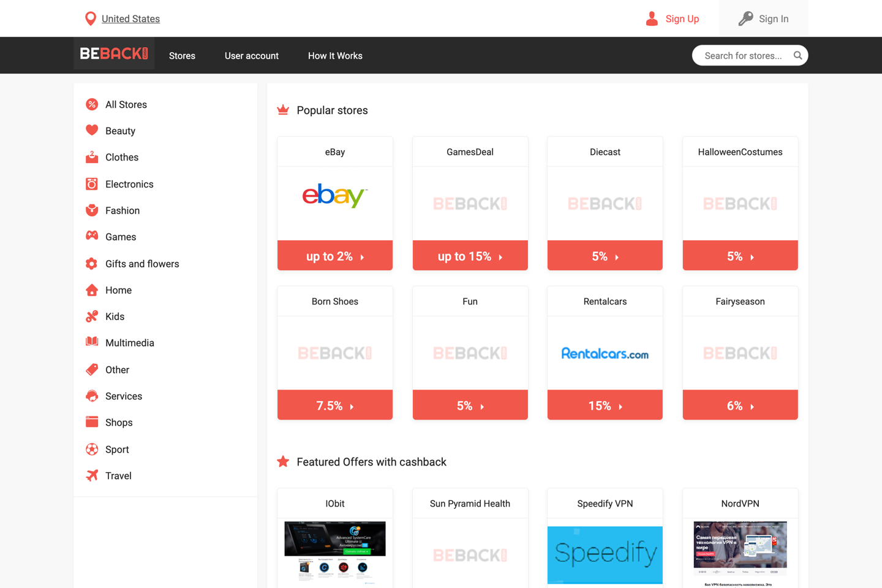Click the crown icon beside Popular stores
Image resolution: width=882 pixels, height=588 pixels.
click(x=283, y=110)
